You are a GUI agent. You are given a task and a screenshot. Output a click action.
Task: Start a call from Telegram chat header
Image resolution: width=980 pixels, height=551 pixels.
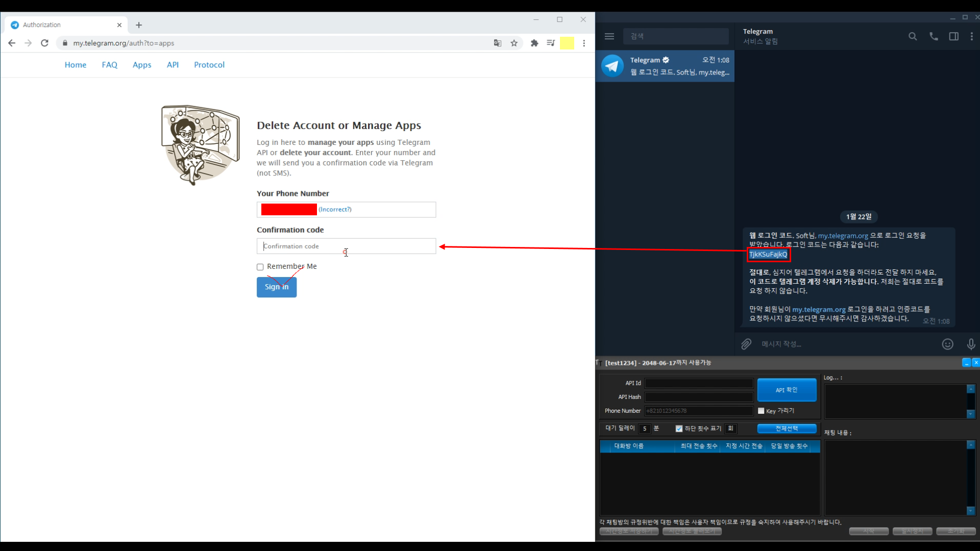[934, 36]
